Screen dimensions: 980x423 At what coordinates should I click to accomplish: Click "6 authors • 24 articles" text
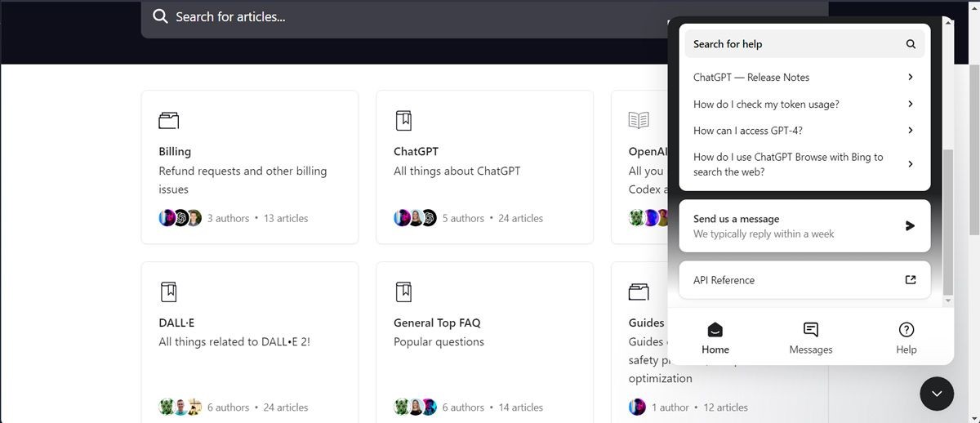(257, 407)
